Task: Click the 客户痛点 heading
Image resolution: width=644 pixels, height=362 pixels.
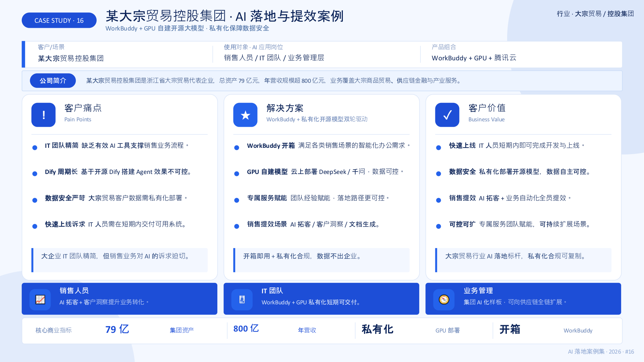Action: [83, 108]
